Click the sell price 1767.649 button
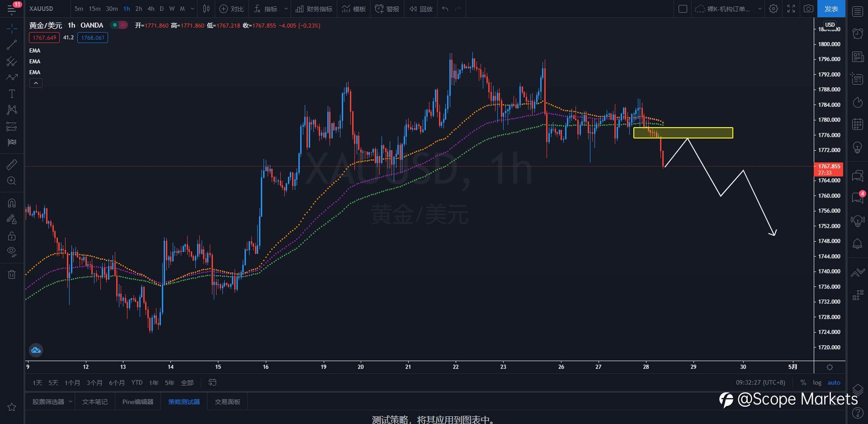This screenshot has width=868, height=424. click(44, 38)
